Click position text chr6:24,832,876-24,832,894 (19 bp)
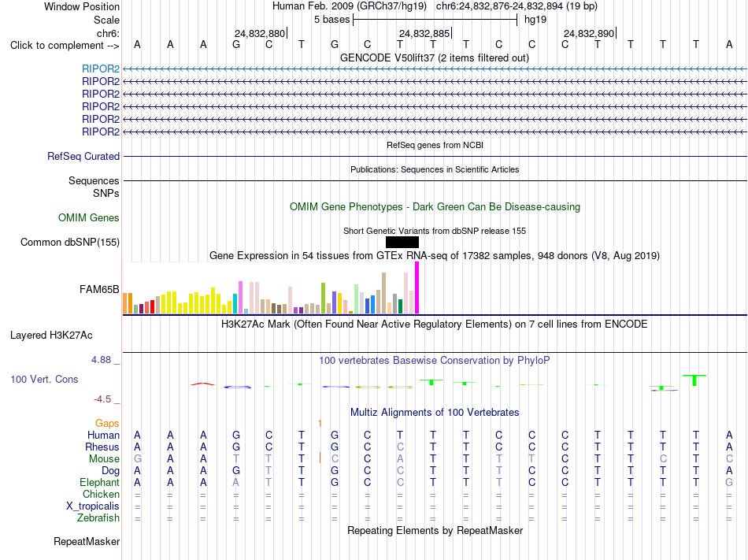 (x=517, y=6)
